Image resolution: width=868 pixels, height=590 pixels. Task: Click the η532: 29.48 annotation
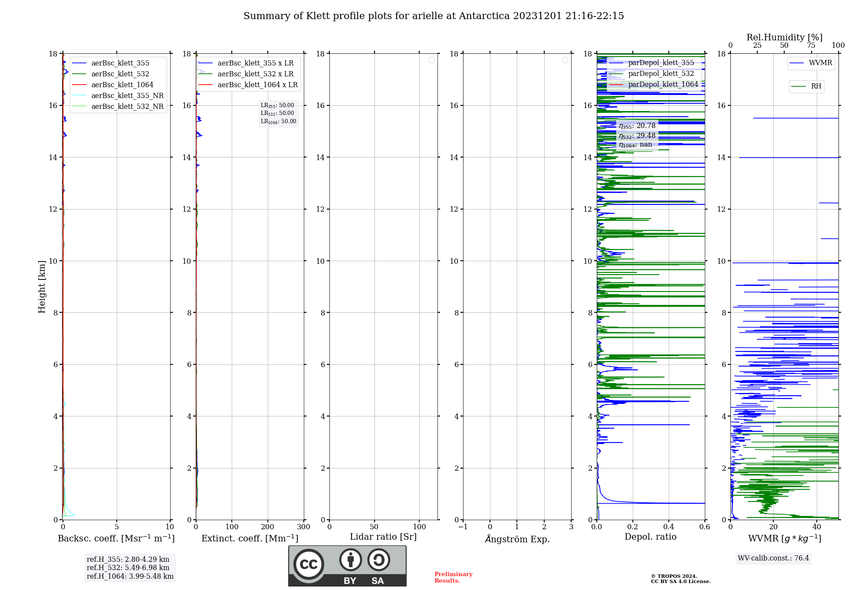coord(637,136)
